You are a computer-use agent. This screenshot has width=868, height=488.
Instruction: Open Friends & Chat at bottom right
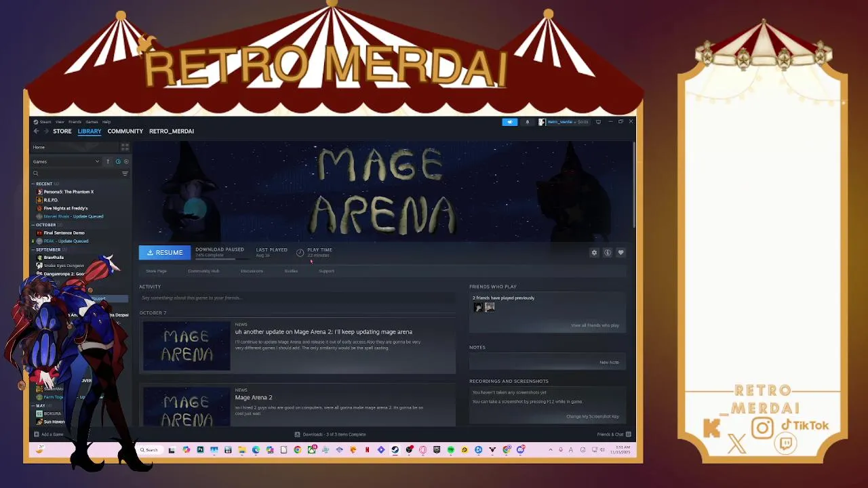coord(614,434)
